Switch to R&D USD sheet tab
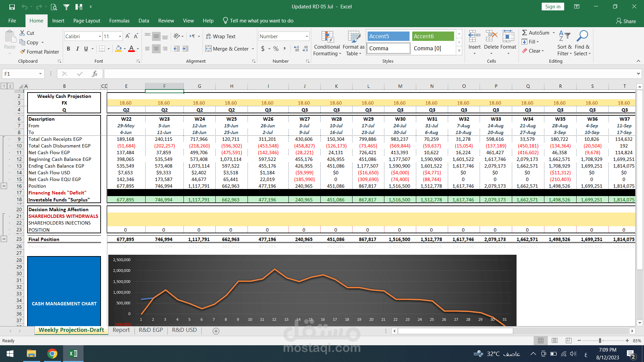The width and height of the screenshot is (644, 362). point(184,330)
